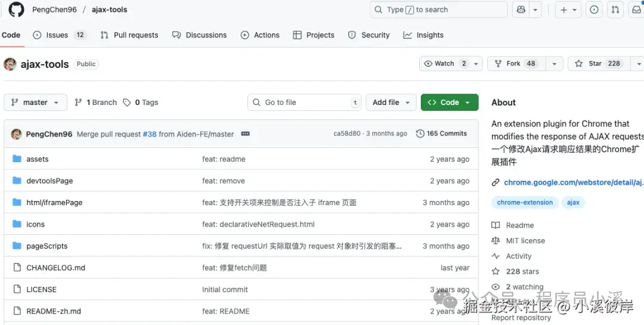644x325 pixels.
Task: Jump to Readme in About section
Action: [513, 225]
